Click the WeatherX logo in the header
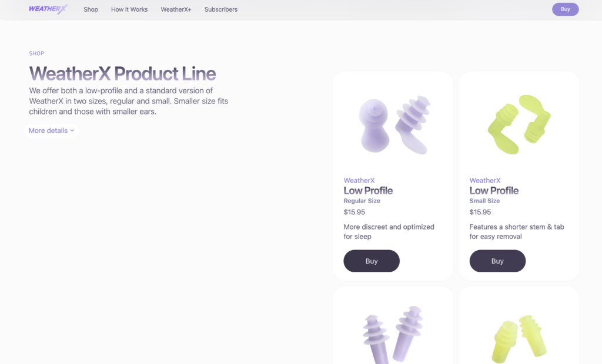The image size is (602, 364). 48,9
